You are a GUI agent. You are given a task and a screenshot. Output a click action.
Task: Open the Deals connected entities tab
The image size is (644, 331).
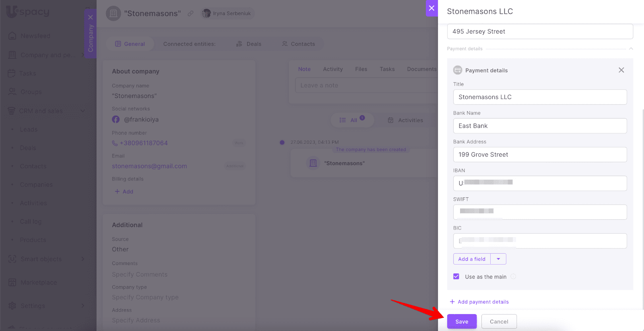click(249, 44)
